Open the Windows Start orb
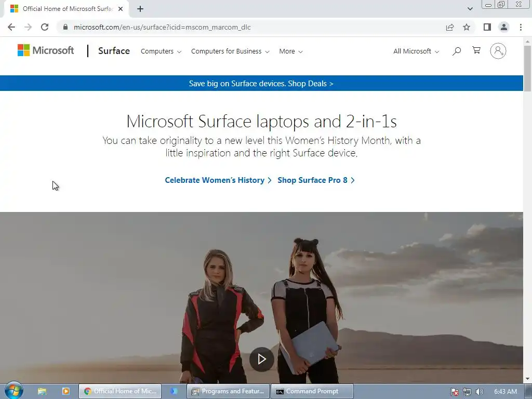The height and width of the screenshot is (399, 532). click(14, 391)
